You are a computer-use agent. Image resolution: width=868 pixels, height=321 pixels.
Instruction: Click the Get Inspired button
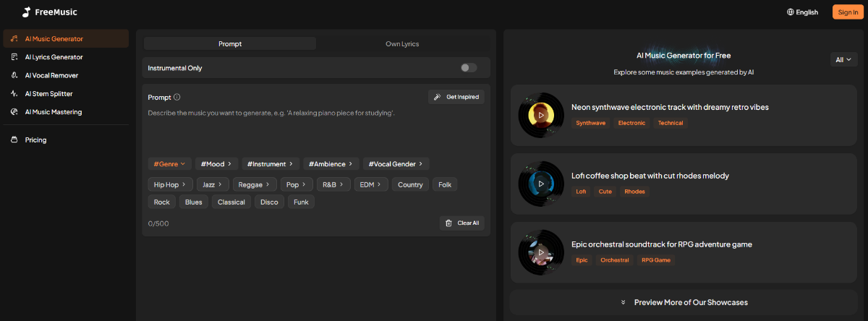tap(456, 97)
